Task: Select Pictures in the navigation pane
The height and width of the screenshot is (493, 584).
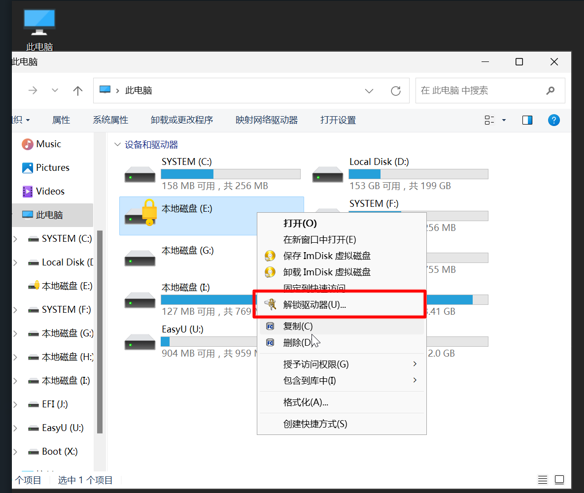Action: coord(45,168)
